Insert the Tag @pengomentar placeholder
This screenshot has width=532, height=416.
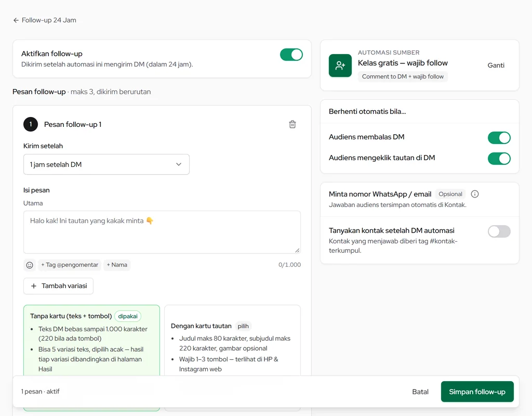[70, 265]
